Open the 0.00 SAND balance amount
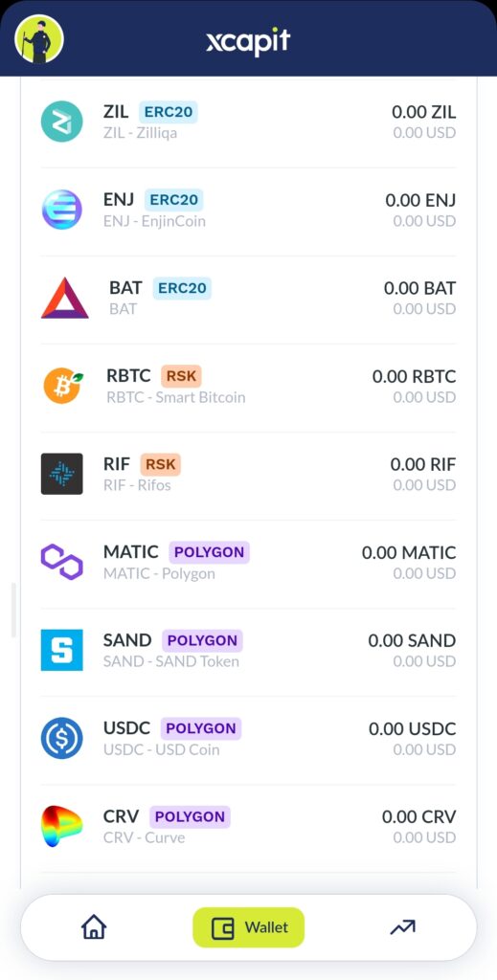Screen dimensions: 497x980 pyautogui.click(x=412, y=640)
